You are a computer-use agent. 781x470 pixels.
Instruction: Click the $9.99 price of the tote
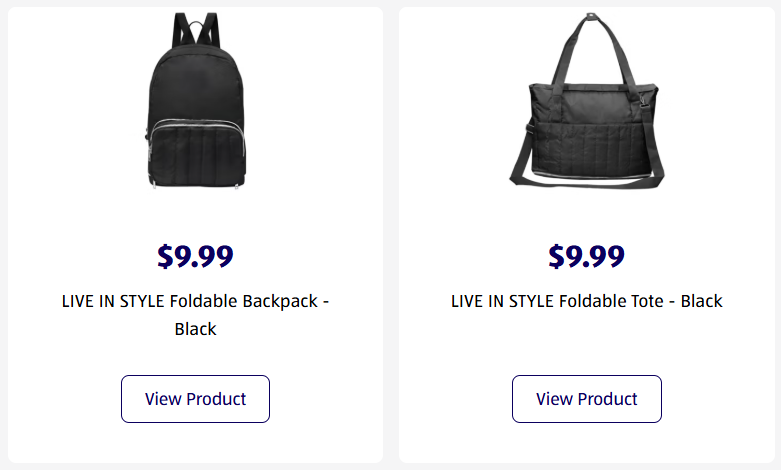pyautogui.click(x=586, y=257)
